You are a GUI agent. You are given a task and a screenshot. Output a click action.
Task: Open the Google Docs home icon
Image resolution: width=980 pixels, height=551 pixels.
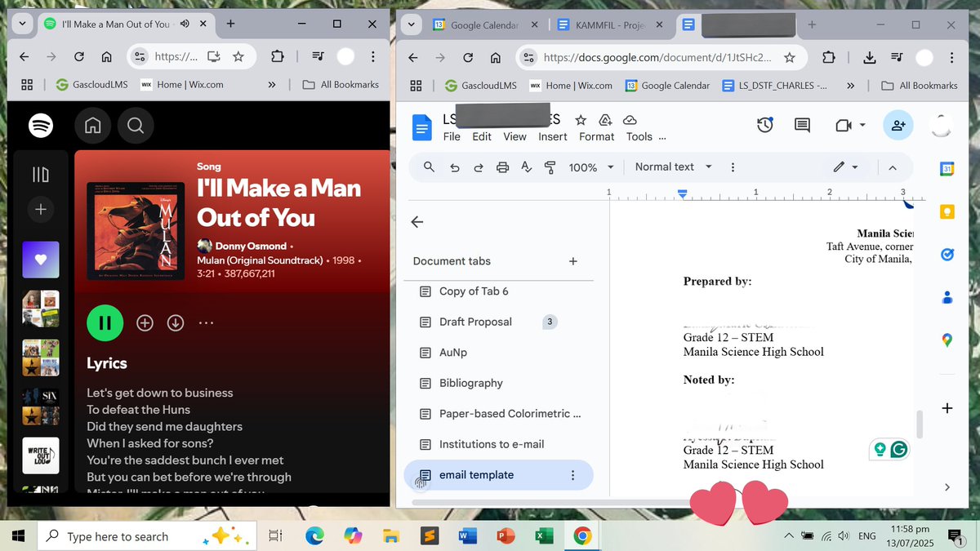(x=421, y=127)
